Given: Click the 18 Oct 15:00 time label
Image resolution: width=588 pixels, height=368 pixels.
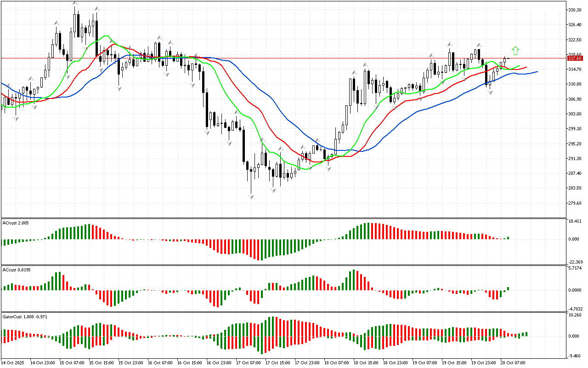Looking at the screenshot, I should click(x=365, y=363).
